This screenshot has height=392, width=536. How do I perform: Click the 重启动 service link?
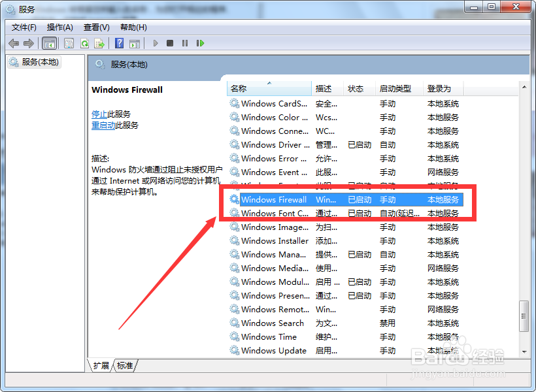[x=103, y=125]
